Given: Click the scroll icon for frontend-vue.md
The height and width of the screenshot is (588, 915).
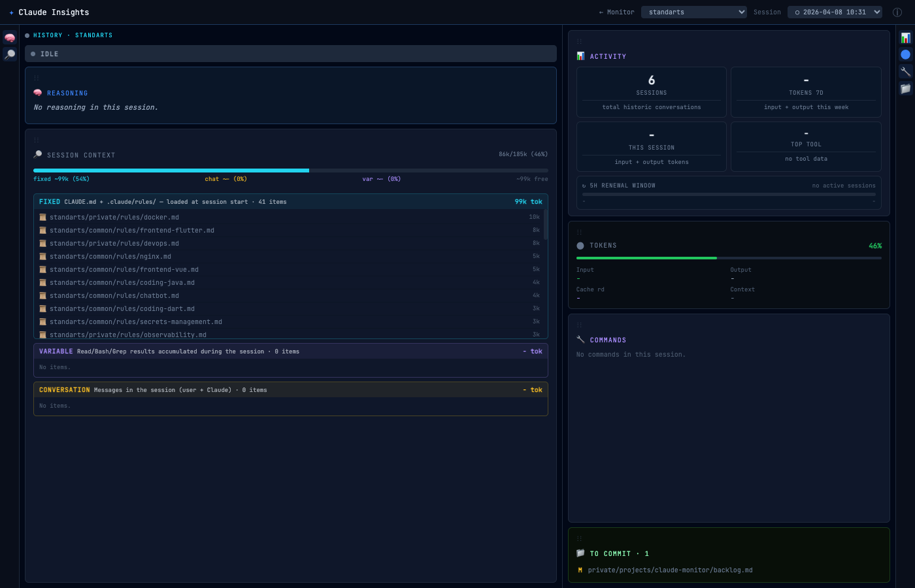Looking at the screenshot, I should (42, 270).
